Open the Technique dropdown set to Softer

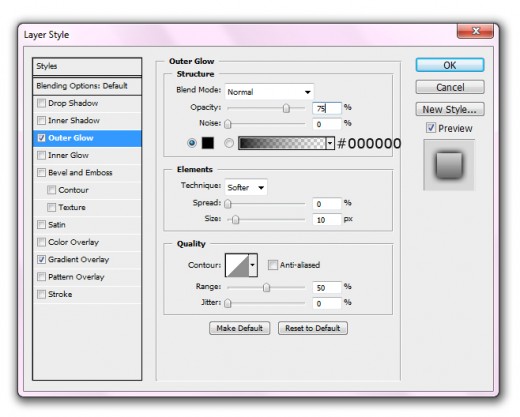point(246,187)
